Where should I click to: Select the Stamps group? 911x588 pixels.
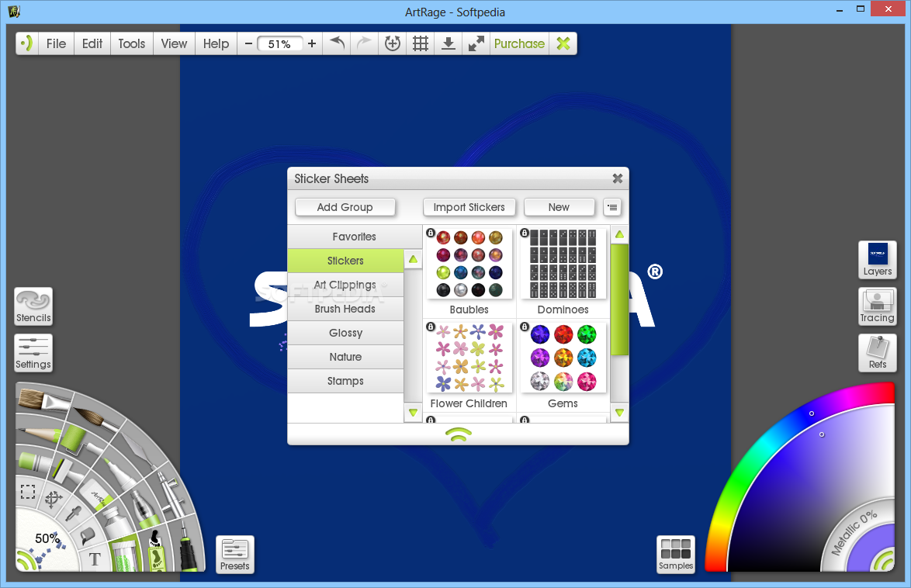pyautogui.click(x=345, y=381)
